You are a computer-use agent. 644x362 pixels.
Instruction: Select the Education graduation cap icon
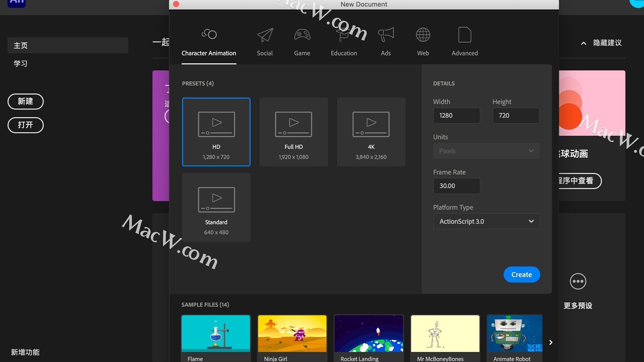point(344,35)
